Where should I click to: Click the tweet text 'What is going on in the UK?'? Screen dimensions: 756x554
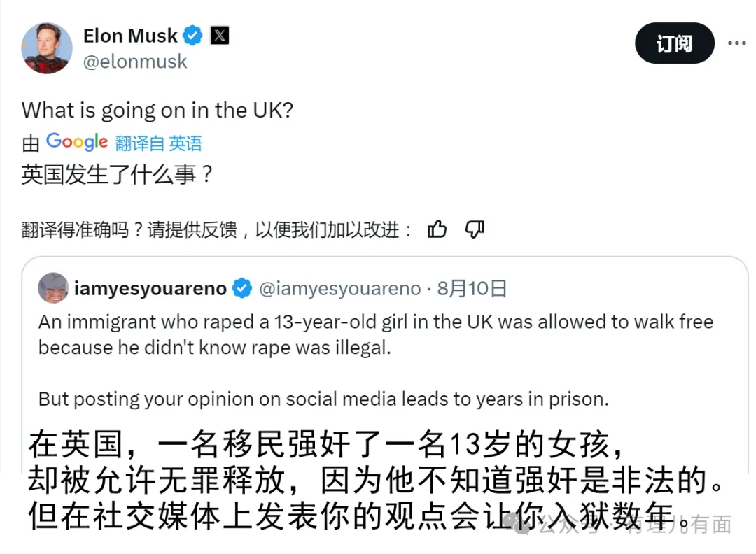point(157,110)
